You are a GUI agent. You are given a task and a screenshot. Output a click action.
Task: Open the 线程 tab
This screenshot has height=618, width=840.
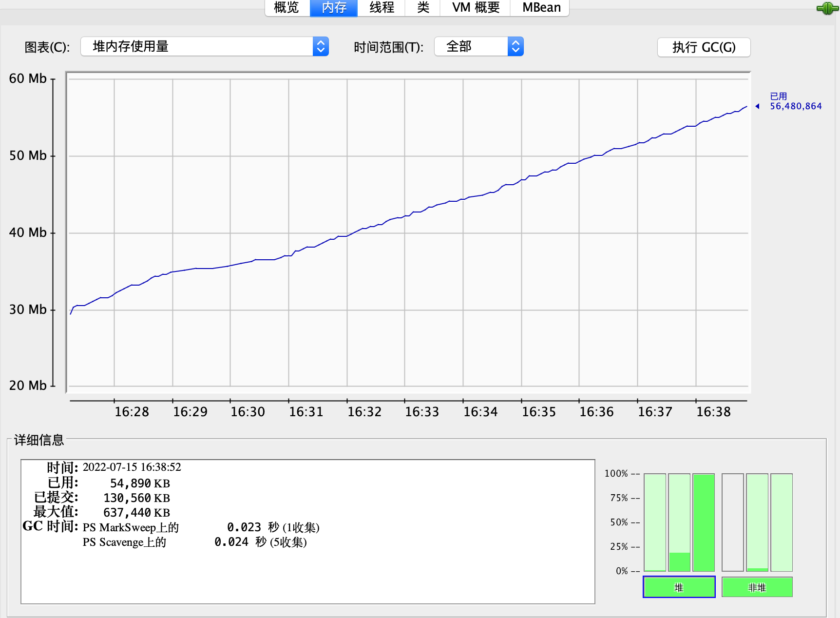coord(382,8)
